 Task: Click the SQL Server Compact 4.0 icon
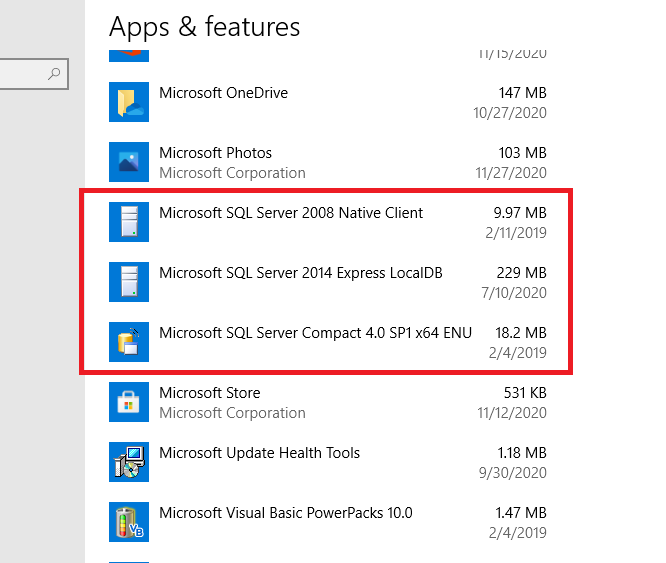pos(129,342)
